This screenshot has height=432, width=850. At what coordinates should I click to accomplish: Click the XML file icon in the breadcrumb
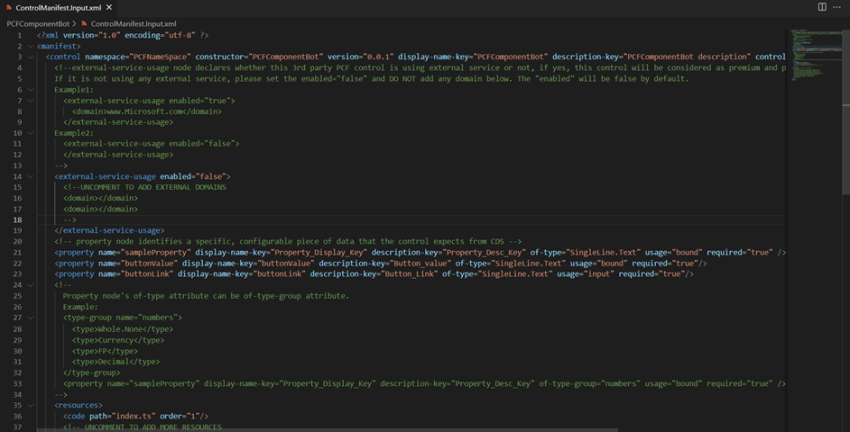(84, 24)
